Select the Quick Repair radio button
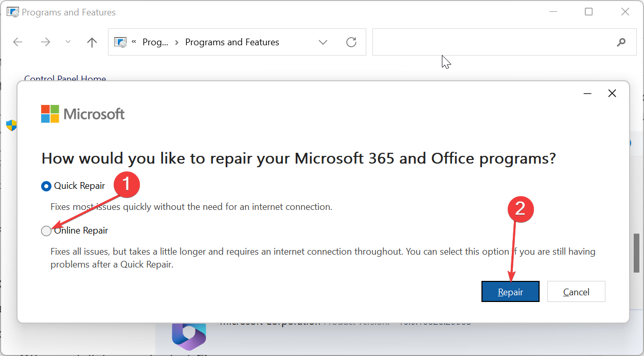 (x=46, y=186)
